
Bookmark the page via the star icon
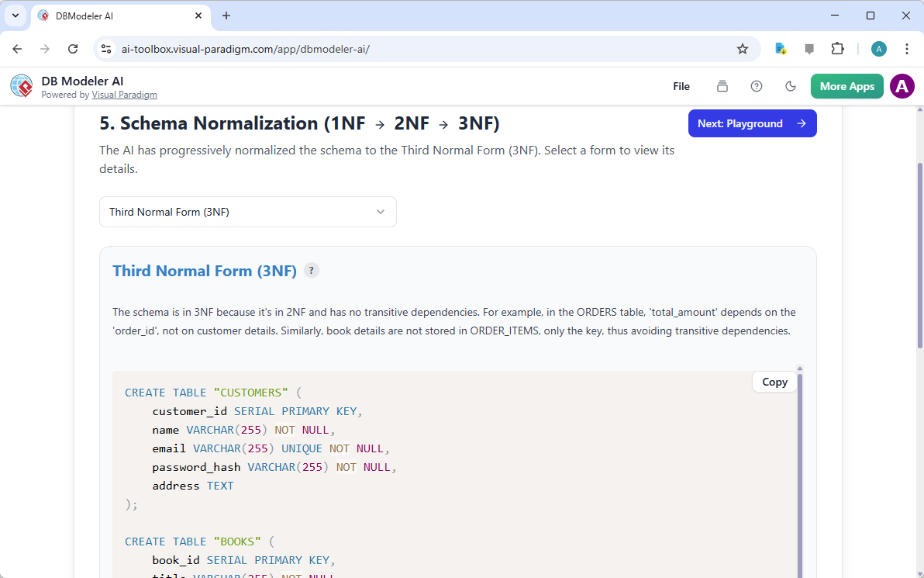743,48
